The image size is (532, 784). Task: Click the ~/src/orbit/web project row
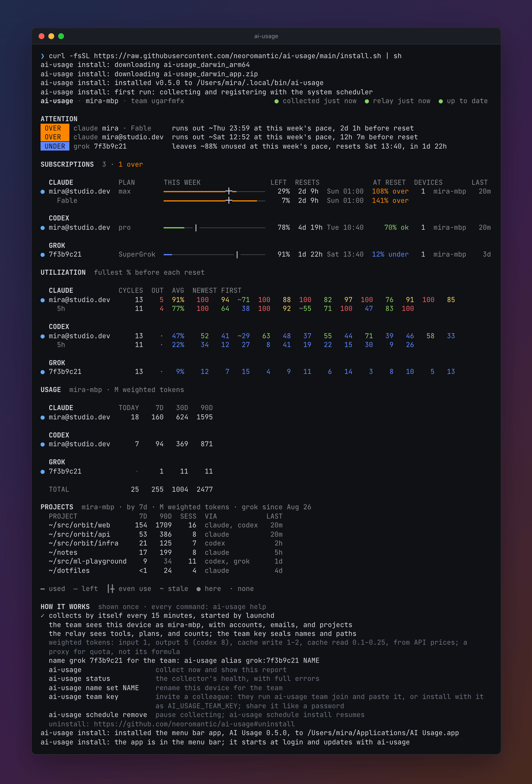166,525
